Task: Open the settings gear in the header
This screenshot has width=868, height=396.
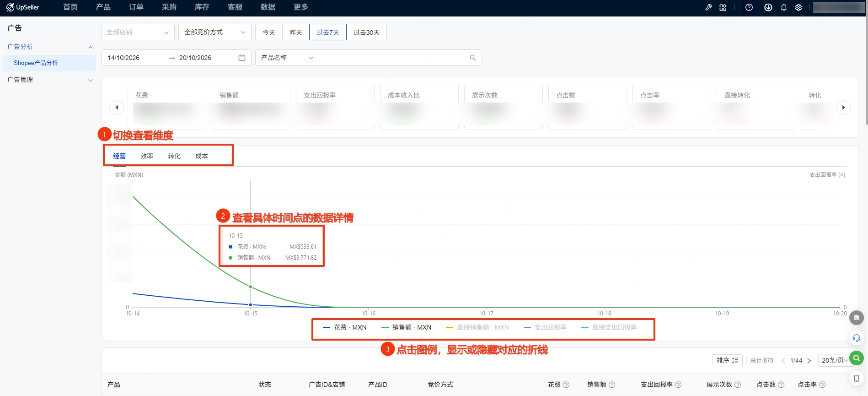Action: pos(798,7)
